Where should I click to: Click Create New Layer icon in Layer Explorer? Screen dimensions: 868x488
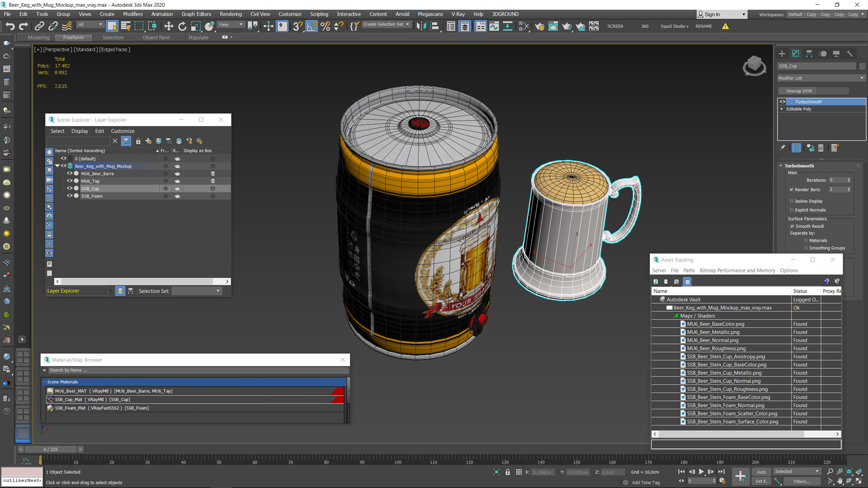[148, 141]
